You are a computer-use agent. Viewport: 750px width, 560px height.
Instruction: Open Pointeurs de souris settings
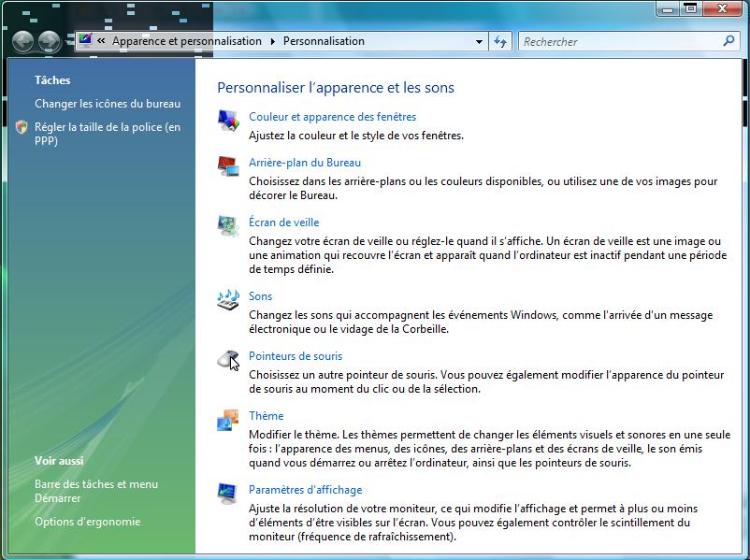click(x=296, y=356)
